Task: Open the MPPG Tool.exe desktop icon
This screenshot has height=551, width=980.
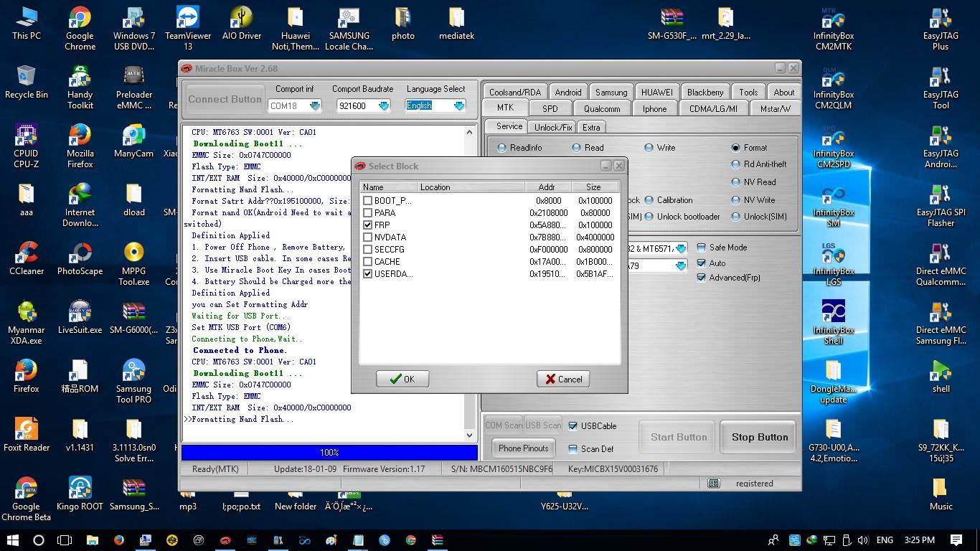Action: (x=133, y=265)
